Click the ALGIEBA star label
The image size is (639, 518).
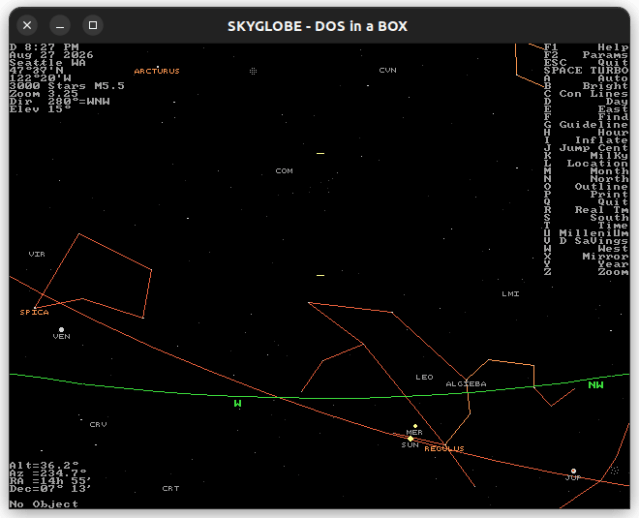point(466,384)
